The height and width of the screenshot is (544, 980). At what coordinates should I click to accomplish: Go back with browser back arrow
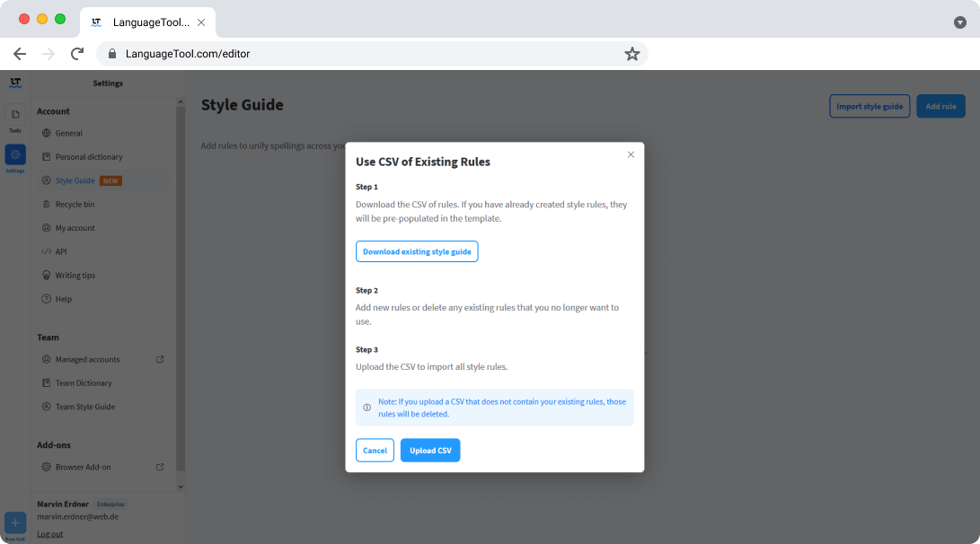[20, 54]
